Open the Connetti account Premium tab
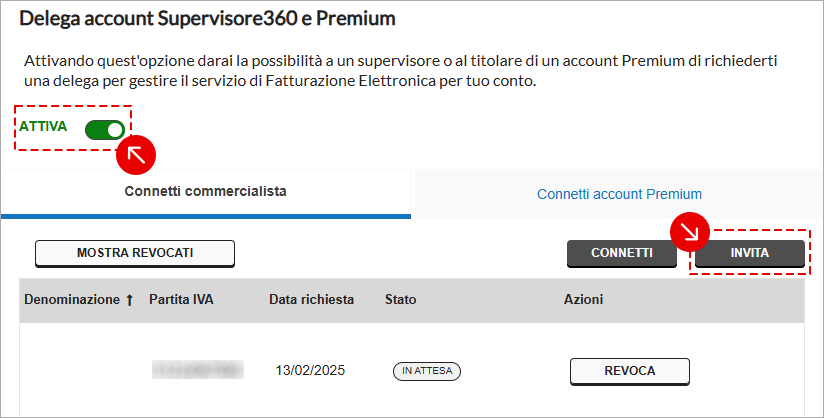Image resolution: width=824 pixels, height=418 pixels. point(619,194)
